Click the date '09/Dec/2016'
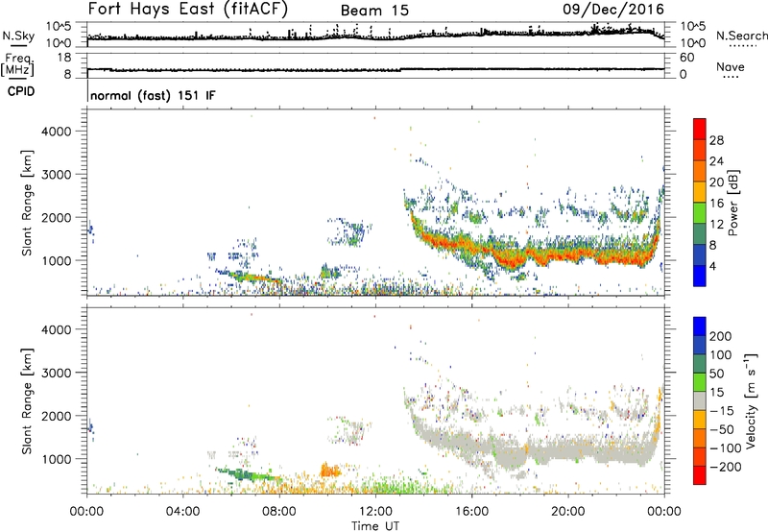This screenshot has width=768, height=532. click(613, 9)
